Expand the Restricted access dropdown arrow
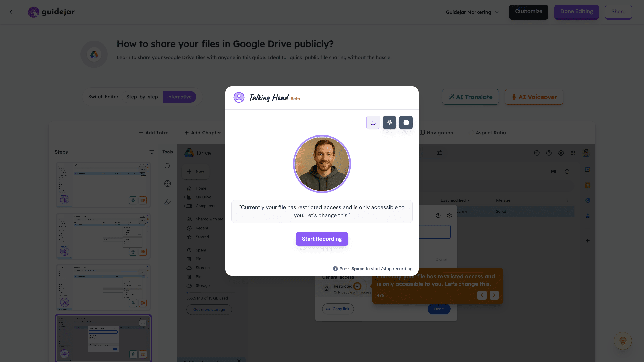The height and width of the screenshot is (362, 644). [x=357, y=286]
